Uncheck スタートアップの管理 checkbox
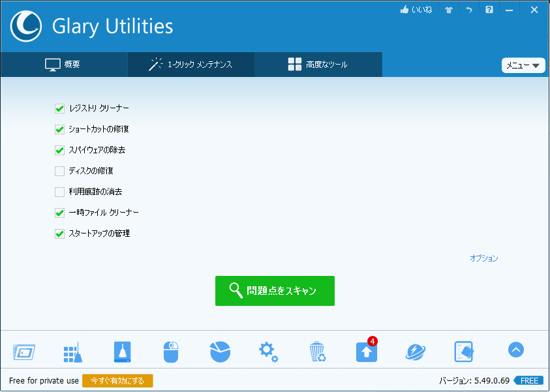The height and width of the screenshot is (392, 550). coord(59,234)
